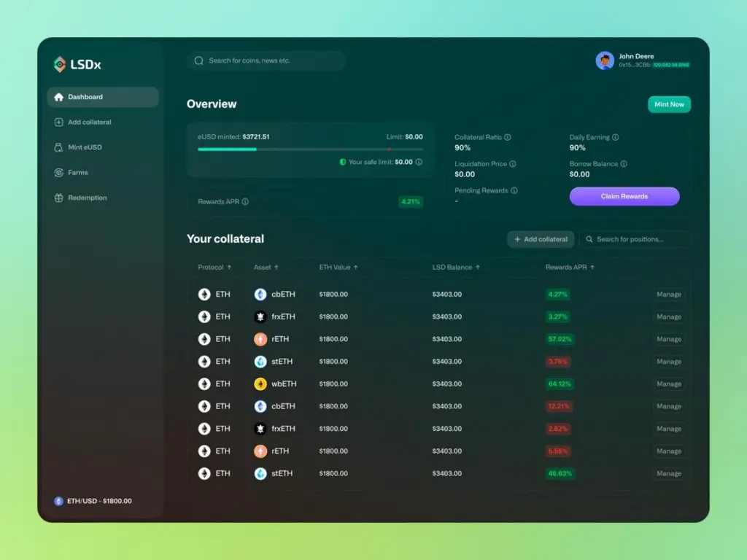The height and width of the screenshot is (560, 747).
Task: Manage the wbETH position
Action: 669,384
